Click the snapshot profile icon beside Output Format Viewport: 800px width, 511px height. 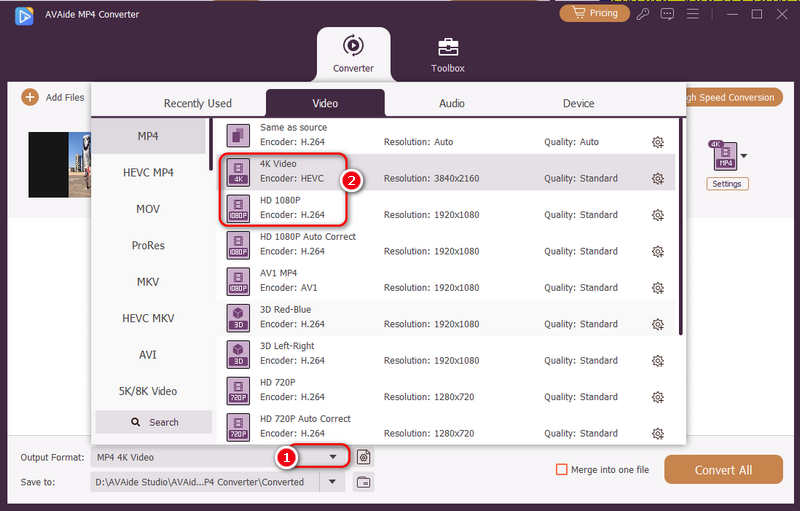[363, 457]
